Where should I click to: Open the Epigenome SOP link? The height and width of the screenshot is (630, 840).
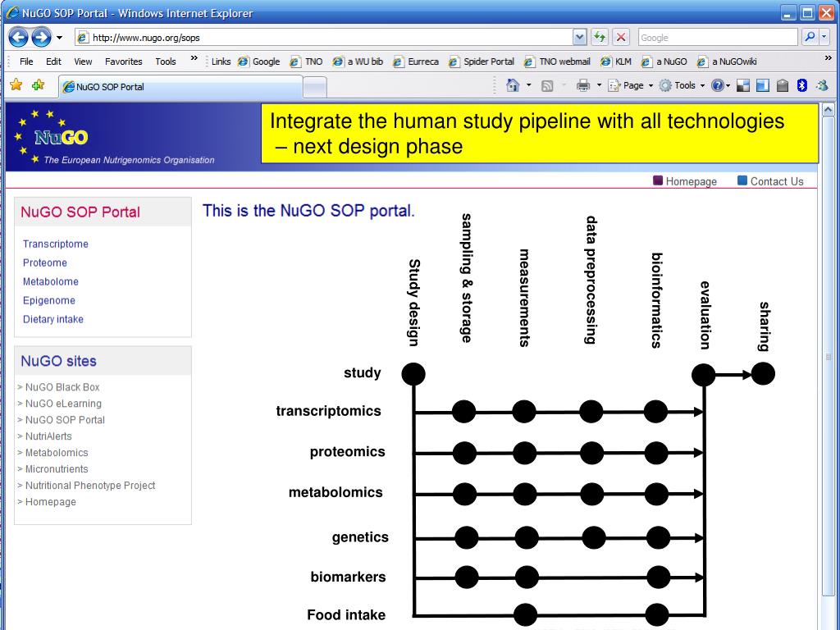[x=48, y=300]
